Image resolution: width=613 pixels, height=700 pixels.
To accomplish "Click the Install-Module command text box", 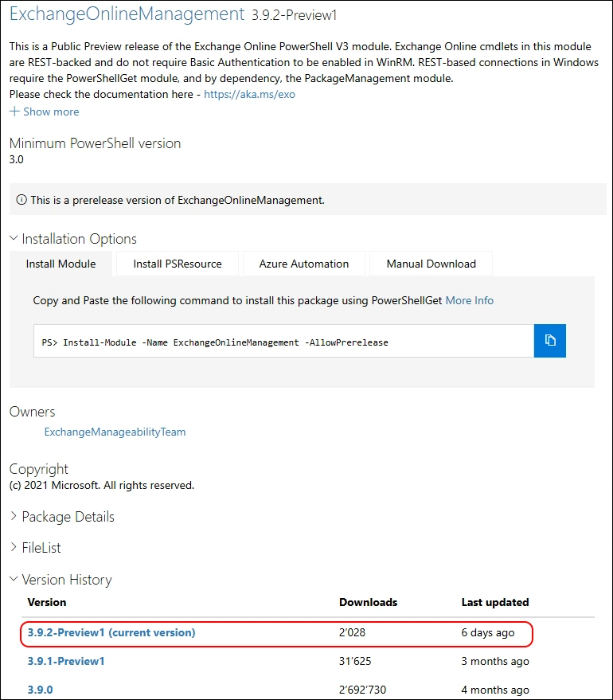I will [x=283, y=341].
